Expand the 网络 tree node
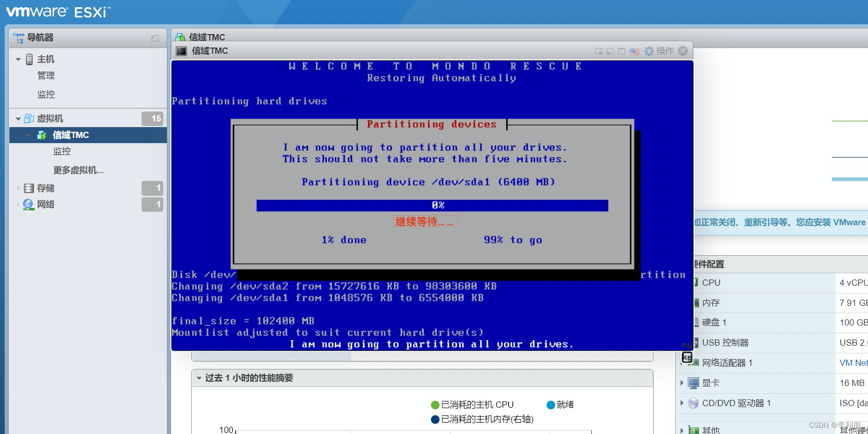Screen dimensions: 868x434 [18, 205]
